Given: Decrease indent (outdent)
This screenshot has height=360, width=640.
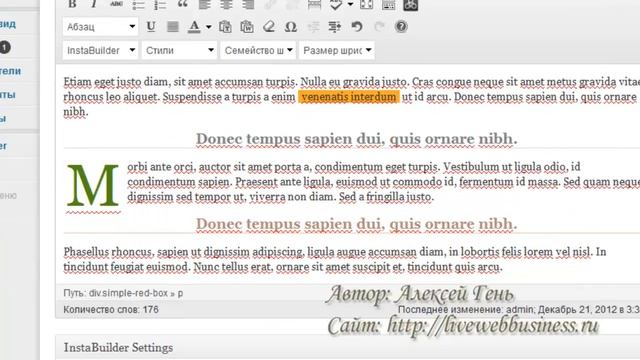Looking at the screenshot, I should 313,27.
